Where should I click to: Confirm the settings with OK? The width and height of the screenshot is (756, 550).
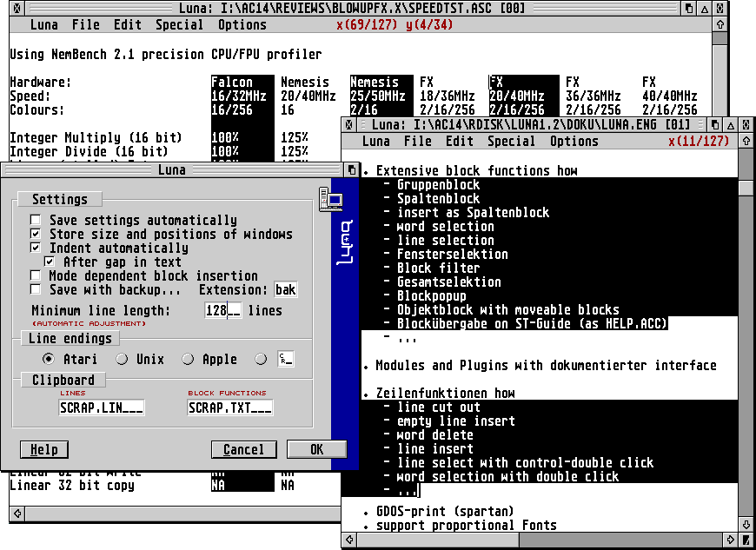point(317,450)
